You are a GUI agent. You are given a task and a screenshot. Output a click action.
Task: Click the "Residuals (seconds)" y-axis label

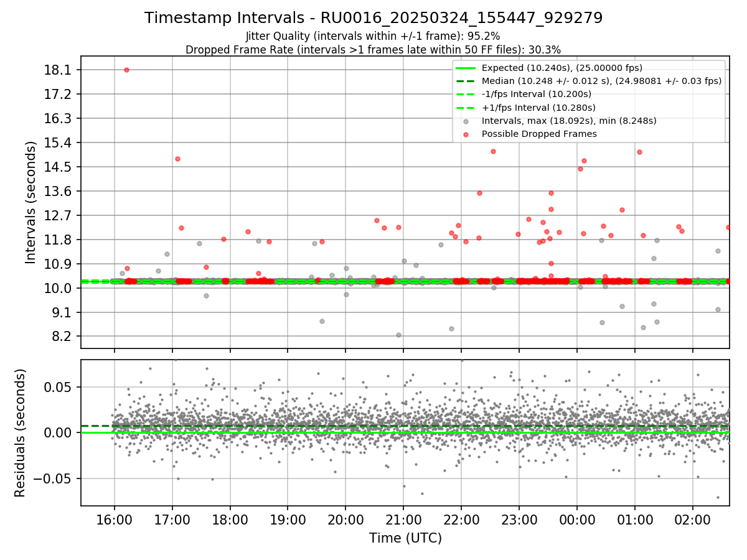(x=20, y=432)
